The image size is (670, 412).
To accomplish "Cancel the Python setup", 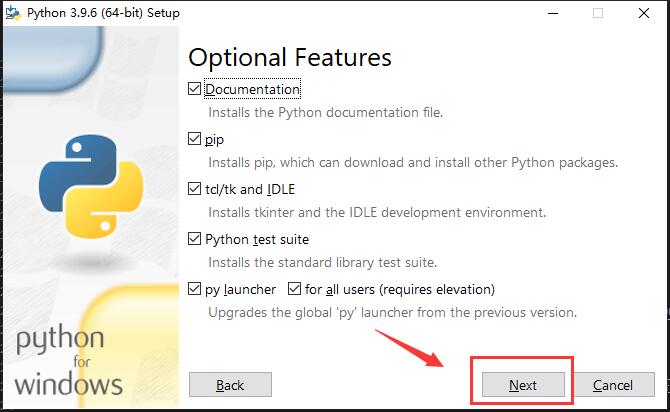I will coord(612,385).
